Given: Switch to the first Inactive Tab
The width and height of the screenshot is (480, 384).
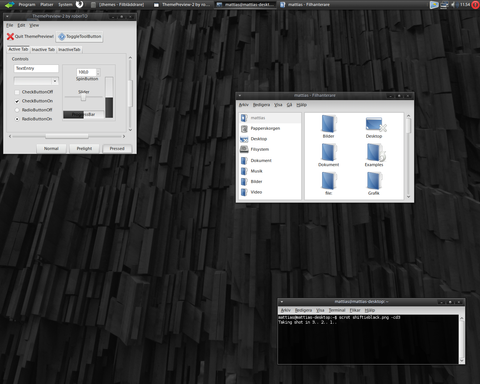Looking at the screenshot, I should tap(43, 50).
